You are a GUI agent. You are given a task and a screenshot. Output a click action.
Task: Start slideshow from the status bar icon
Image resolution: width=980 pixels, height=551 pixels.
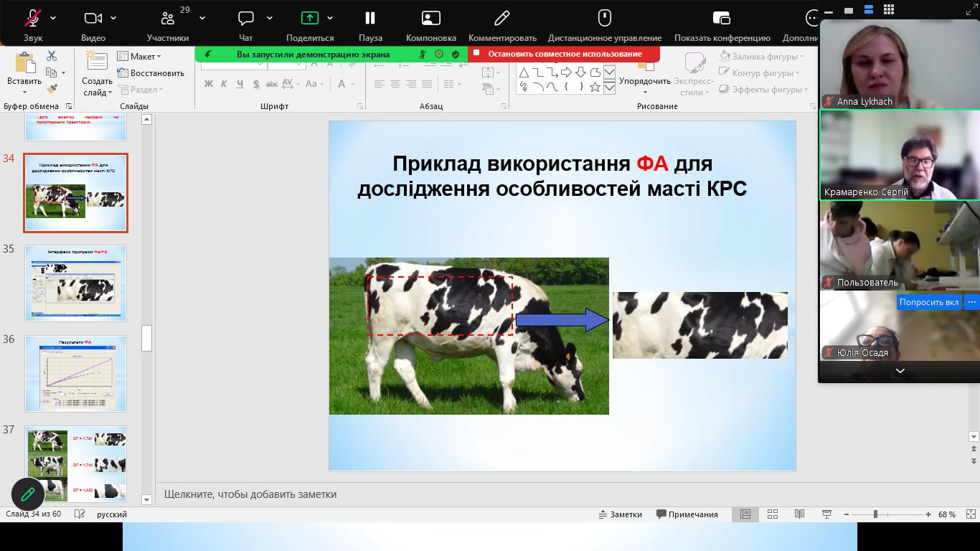pyautogui.click(x=826, y=514)
